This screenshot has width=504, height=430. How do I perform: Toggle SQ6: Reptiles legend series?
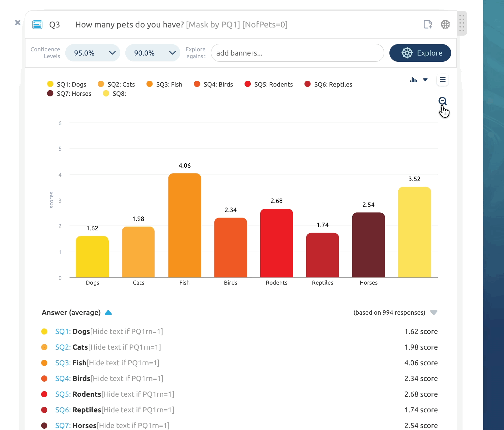[328, 84]
